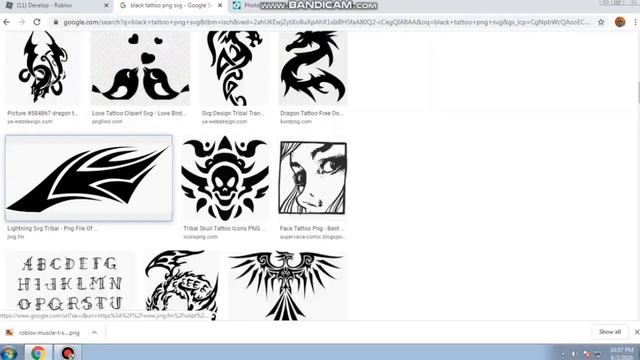Bookmark this page with the star icon
The width and height of the screenshot is (640, 360).
pos(601,22)
